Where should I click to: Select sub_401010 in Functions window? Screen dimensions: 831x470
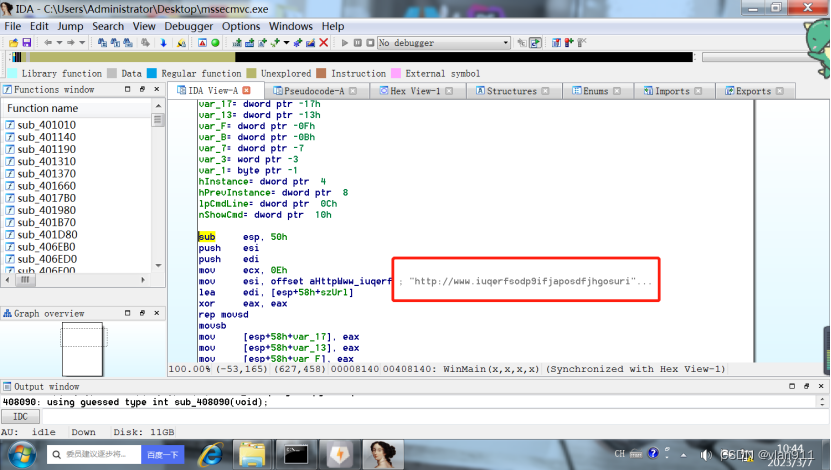[x=47, y=125]
